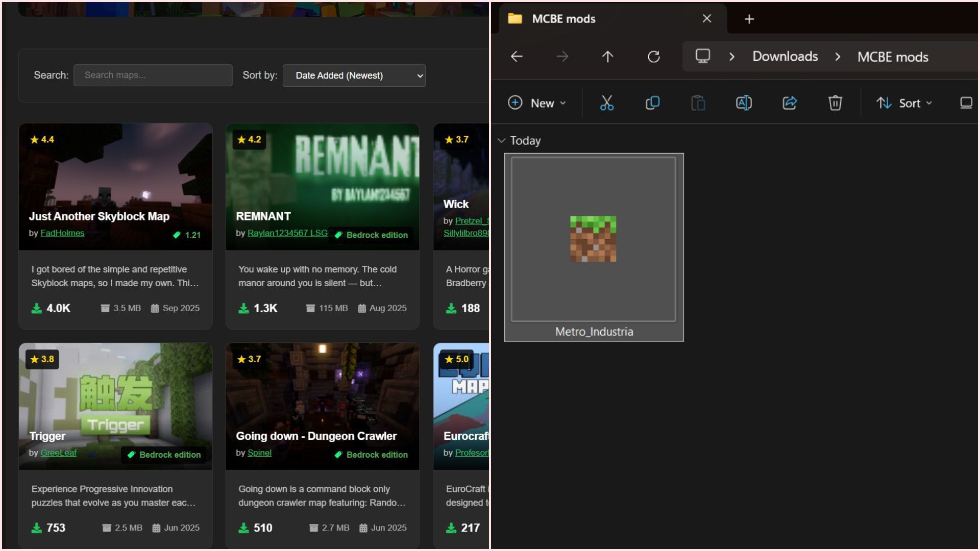Open the GreeLeaf author link
Screen dimensions: 980x551
(x=58, y=453)
